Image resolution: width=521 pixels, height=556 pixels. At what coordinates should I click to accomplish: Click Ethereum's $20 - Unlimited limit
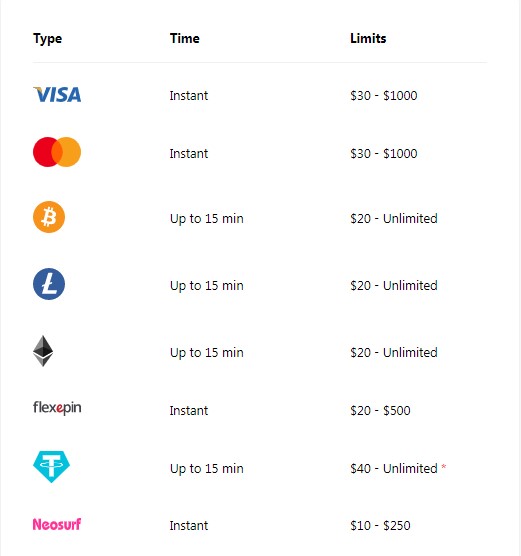pyautogui.click(x=394, y=352)
